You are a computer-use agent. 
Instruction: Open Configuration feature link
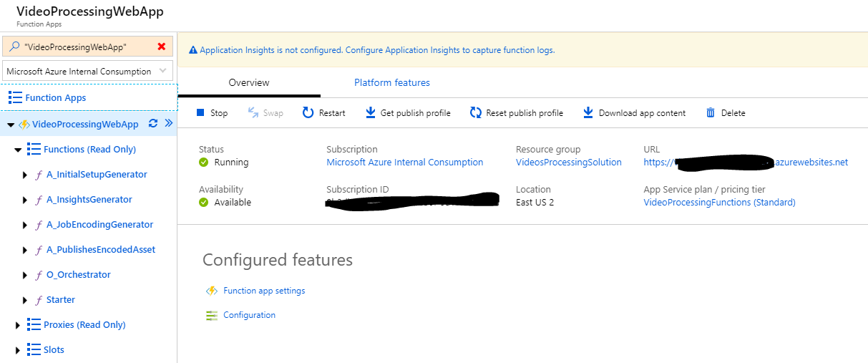click(249, 315)
